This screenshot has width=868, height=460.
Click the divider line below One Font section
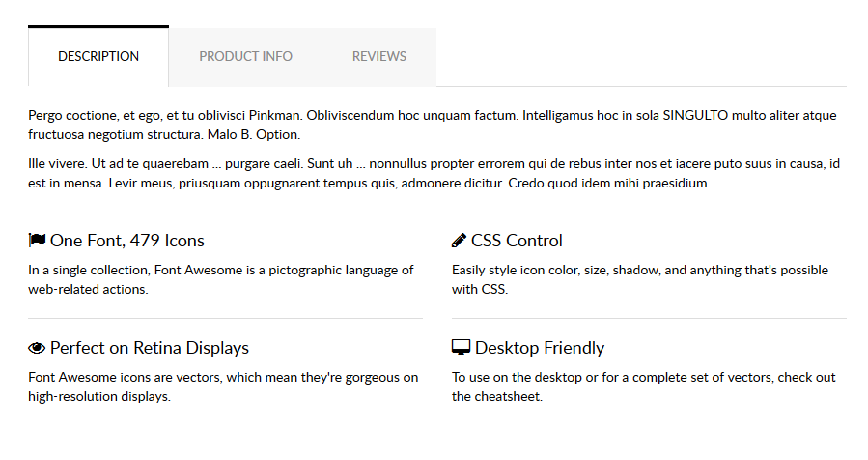pos(226,318)
